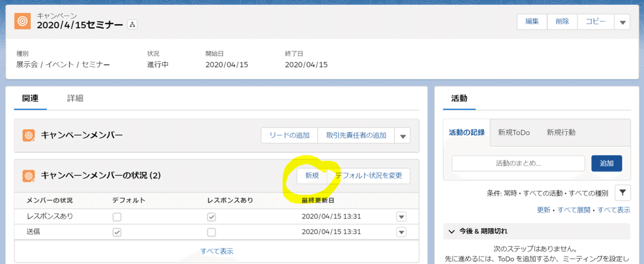Click the 送信 status name cell
The image size is (644, 264).
click(x=34, y=232)
